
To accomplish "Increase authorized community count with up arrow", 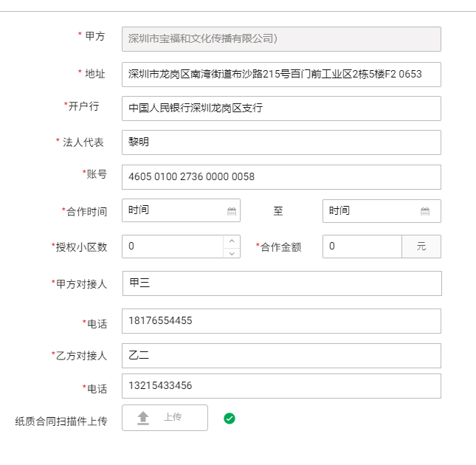I will coord(232,241).
